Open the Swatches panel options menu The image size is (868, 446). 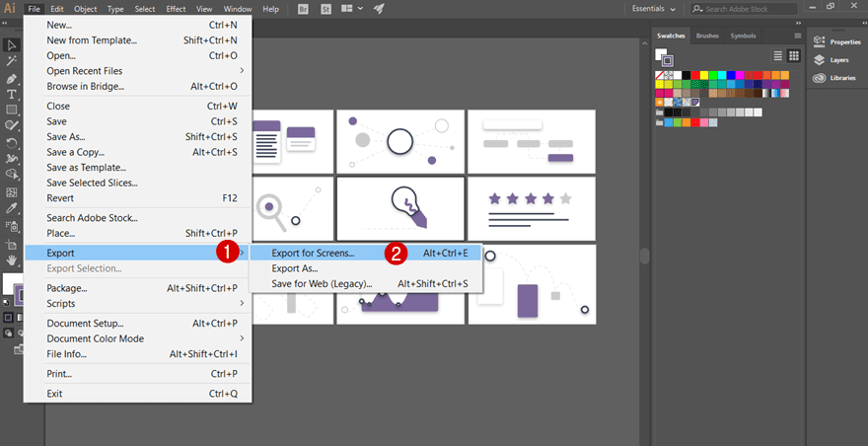tap(797, 36)
